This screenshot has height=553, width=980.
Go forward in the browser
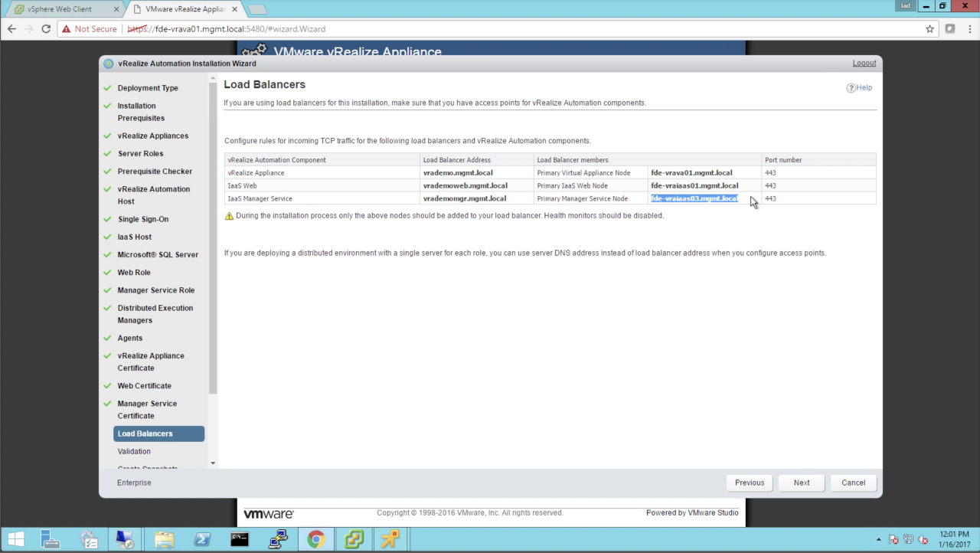(x=29, y=29)
